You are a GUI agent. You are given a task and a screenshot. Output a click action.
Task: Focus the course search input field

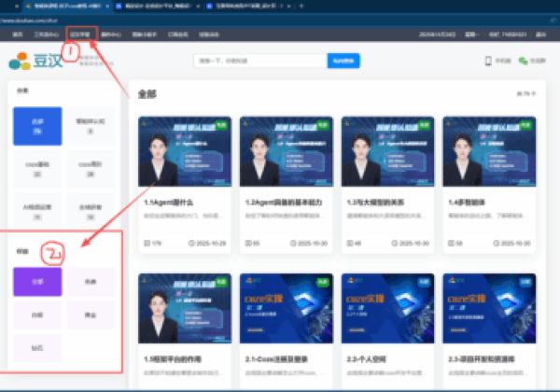pyautogui.click(x=260, y=61)
